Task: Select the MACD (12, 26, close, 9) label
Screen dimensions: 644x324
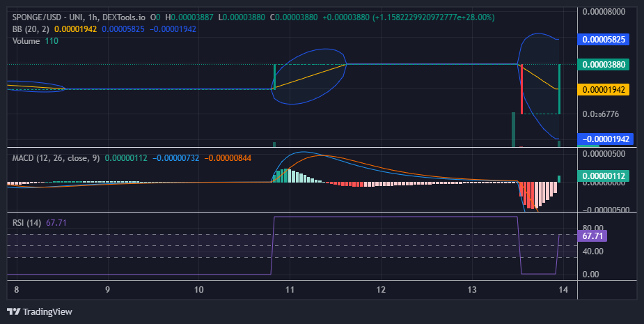Action: tap(56, 158)
